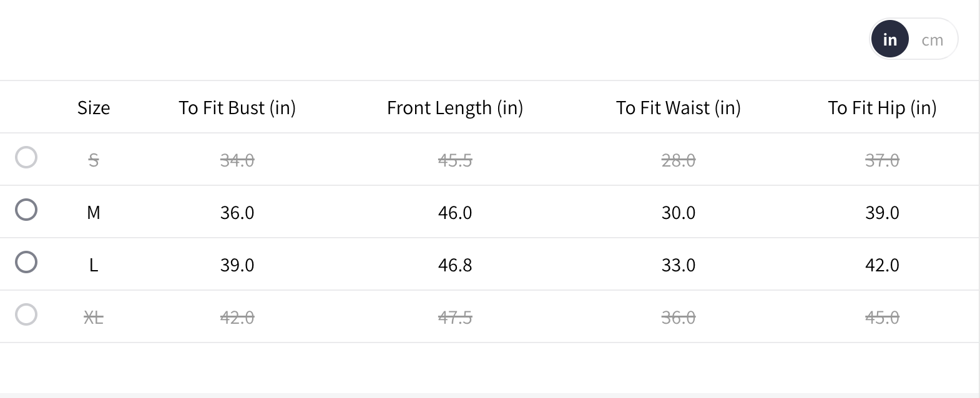The height and width of the screenshot is (398, 980).
Task: Click the To Fit Waist column header
Action: point(679,108)
